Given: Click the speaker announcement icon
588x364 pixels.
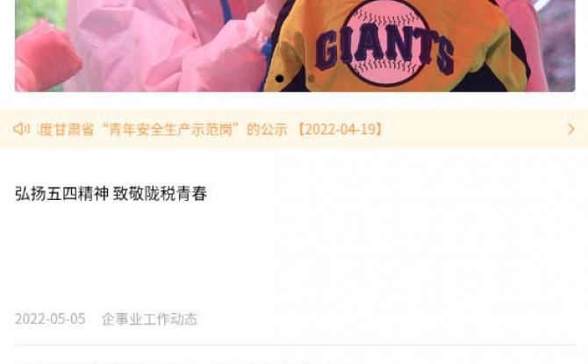Looking at the screenshot, I should tap(21, 129).
